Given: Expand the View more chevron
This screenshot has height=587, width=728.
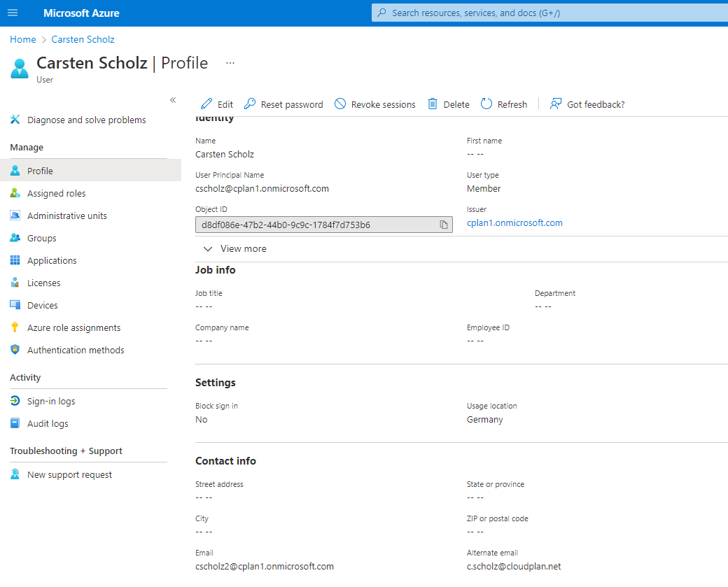Looking at the screenshot, I should pyautogui.click(x=208, y=248).
